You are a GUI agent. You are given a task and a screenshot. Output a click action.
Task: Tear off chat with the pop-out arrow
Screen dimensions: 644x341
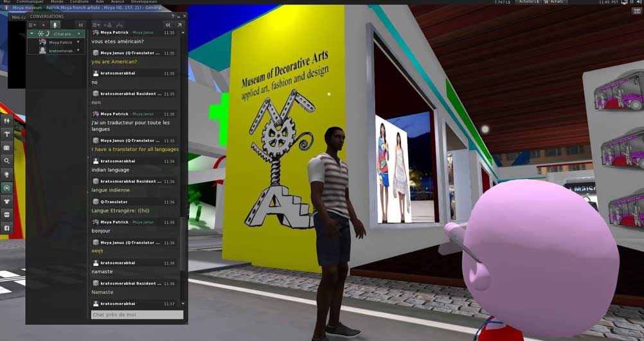point(179,25)
